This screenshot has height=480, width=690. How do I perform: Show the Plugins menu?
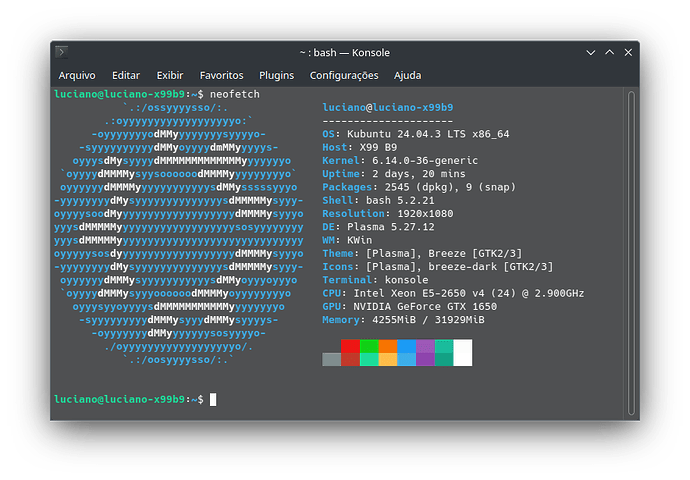(276, 75)
